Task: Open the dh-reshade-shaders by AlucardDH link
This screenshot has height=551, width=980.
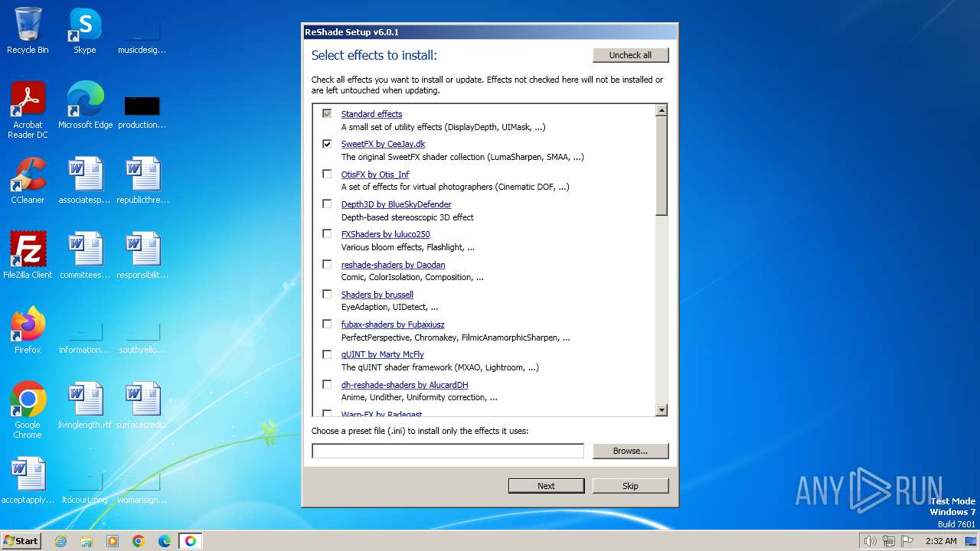Action: [404, 385]
